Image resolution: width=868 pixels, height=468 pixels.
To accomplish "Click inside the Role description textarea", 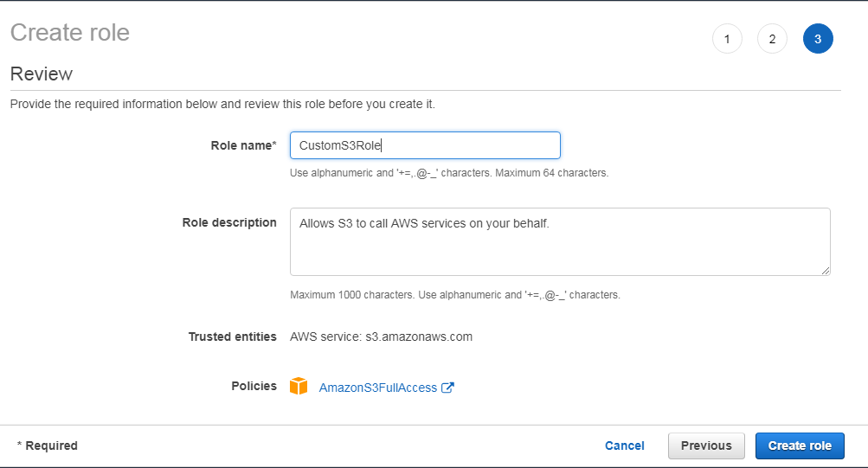I will (x=560, y=241).
